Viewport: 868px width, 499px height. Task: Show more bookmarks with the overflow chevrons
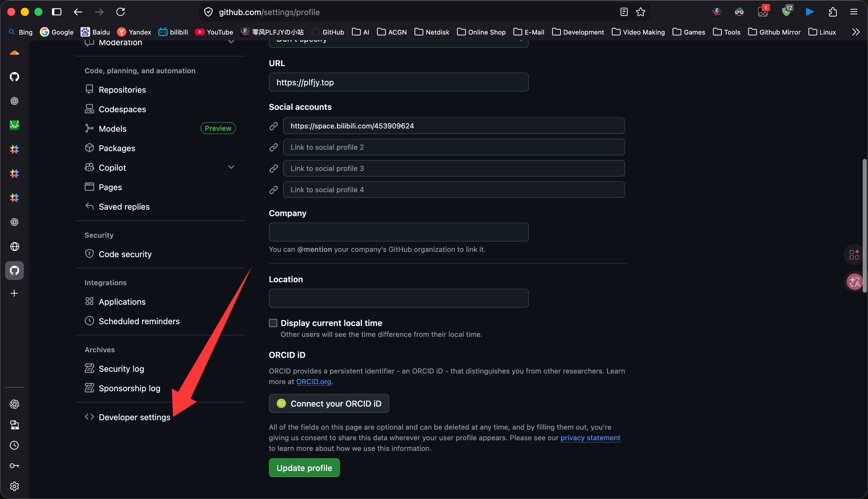(x=856, y=32)
